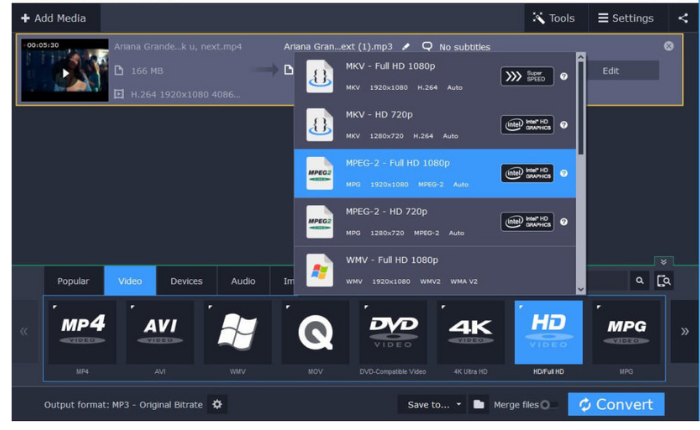Click help icon for MKV Full HD 1080p
This screenshot has height=430, width=700.
pos(564,76)
